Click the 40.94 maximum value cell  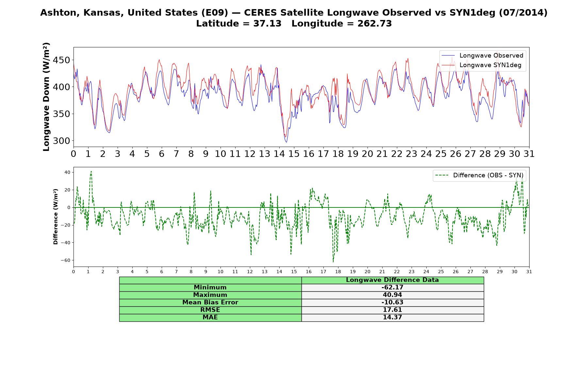[x=392, y=295]
